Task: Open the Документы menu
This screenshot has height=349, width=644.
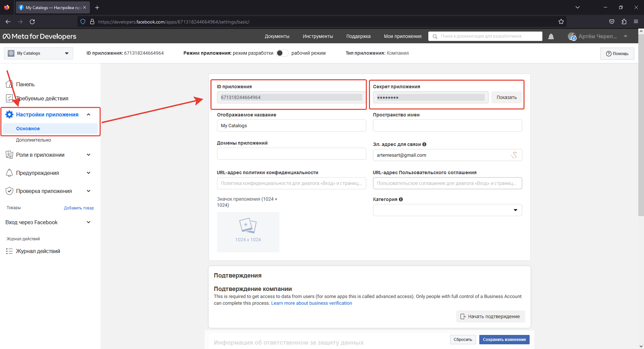Action: [277, 36]
